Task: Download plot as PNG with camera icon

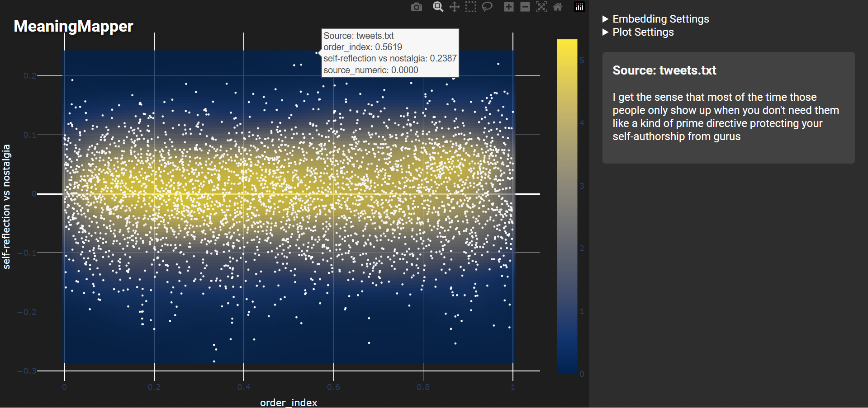Action: click(x=417, y=7)
